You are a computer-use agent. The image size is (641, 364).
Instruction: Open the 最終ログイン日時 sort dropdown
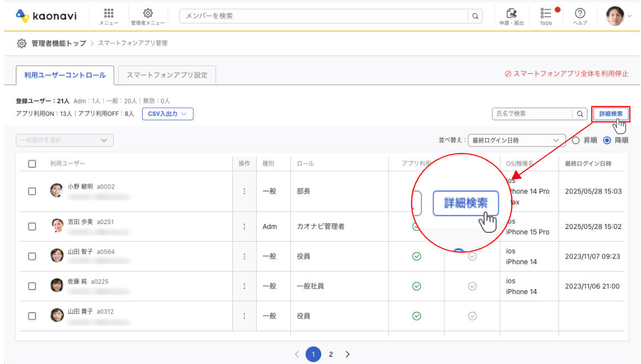click(x=516, y=140)
